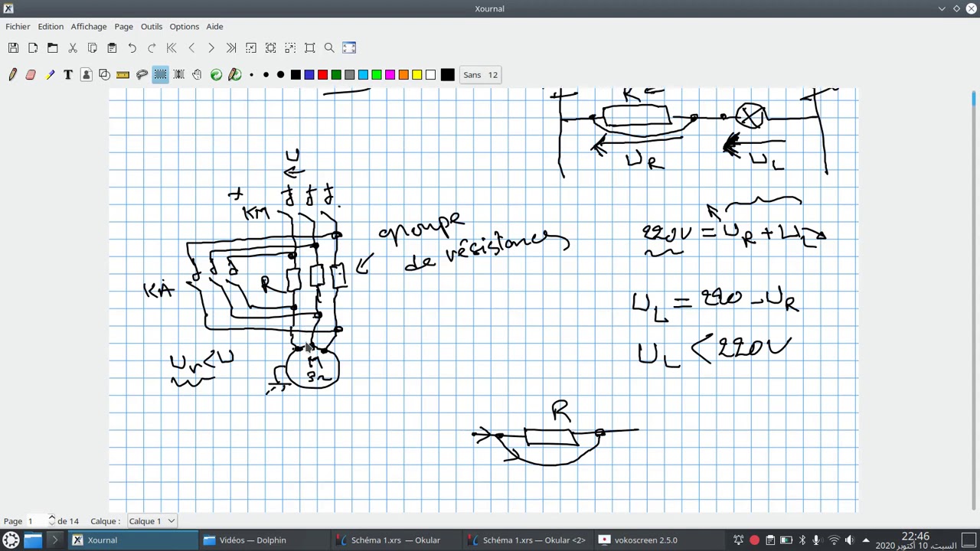Pick the red color swatch
The width and height of the screenshot is (980, 551).
pyautogui.click(x=322, y=75)
